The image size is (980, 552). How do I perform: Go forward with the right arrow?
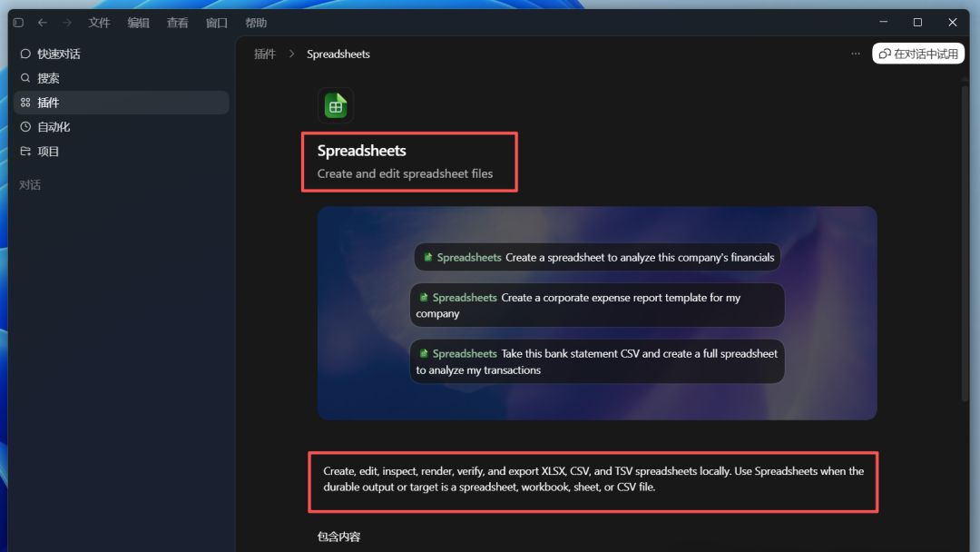[x=67, y=23]
